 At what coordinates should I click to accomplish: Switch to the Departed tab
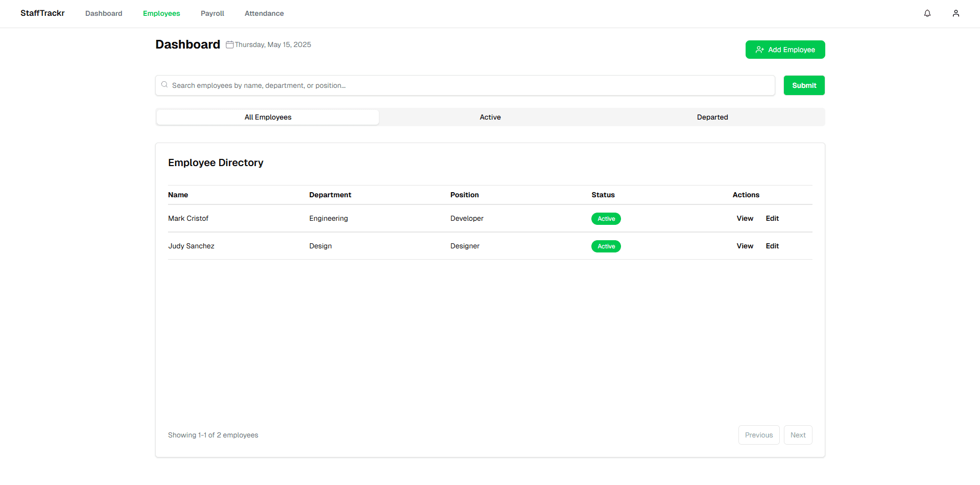tap(712, 117)
